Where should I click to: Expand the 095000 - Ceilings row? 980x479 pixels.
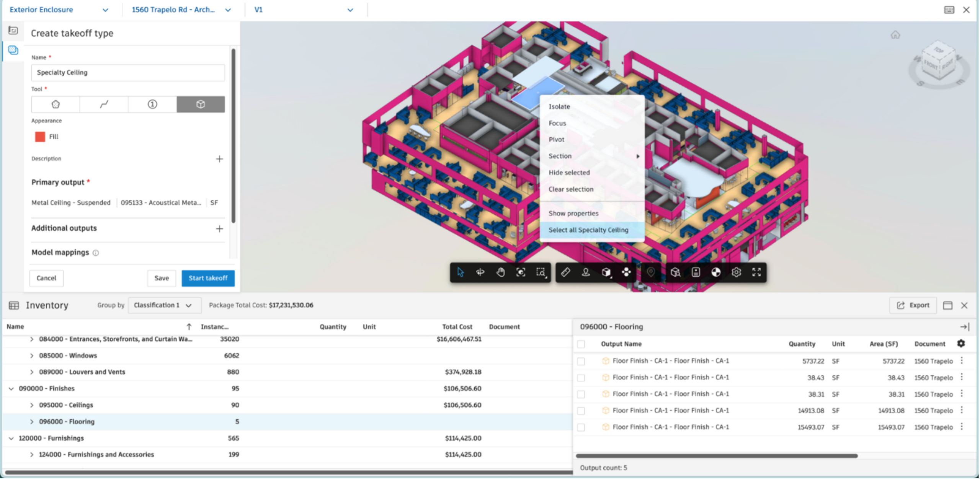point(32,405)
